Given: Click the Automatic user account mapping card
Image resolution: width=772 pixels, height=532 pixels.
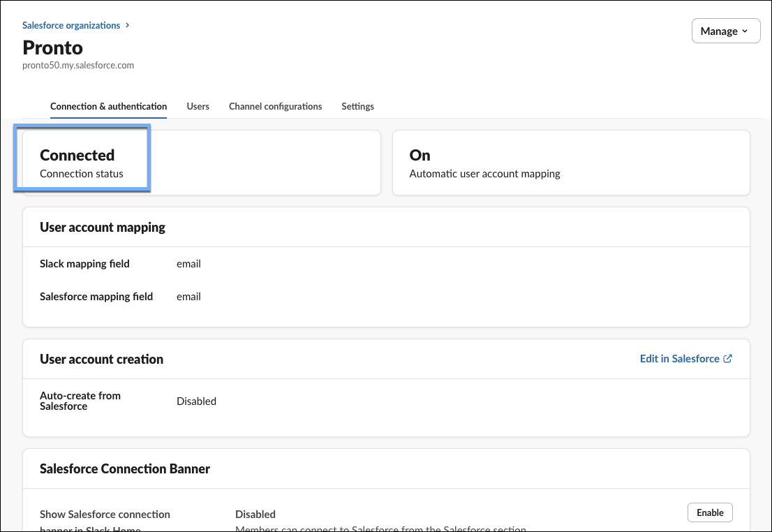Looking at the screenshot, I should pyautogui.click(x=570, y=163).
